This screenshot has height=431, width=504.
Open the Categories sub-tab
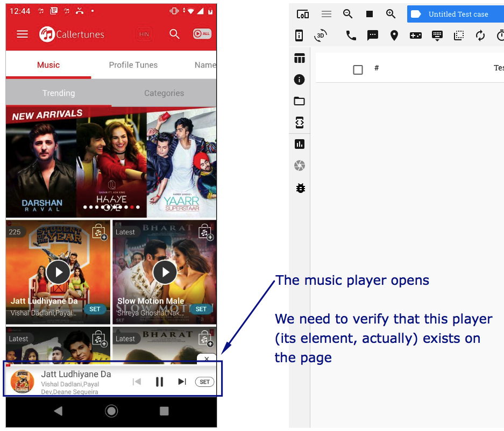pos(164,93)
